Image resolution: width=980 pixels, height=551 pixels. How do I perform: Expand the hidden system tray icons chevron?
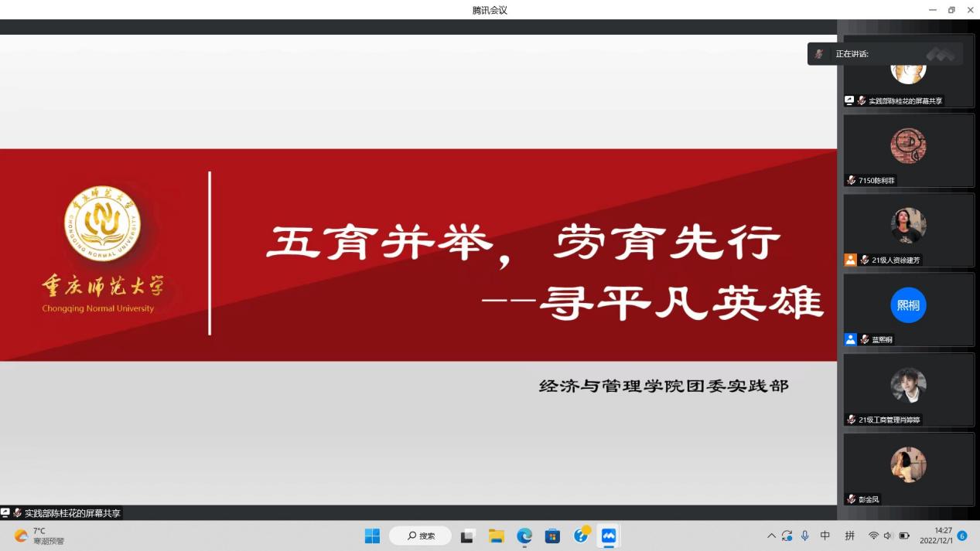point(771,536)
